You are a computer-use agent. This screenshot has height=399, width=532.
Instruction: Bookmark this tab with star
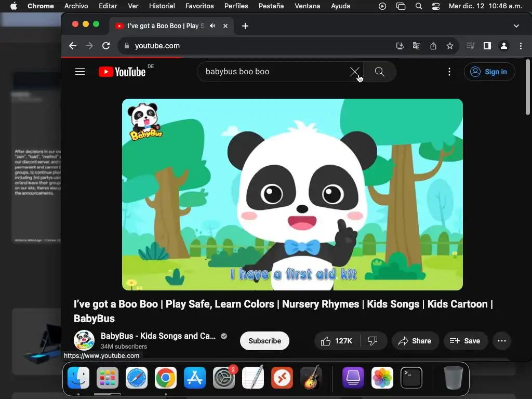450,46
